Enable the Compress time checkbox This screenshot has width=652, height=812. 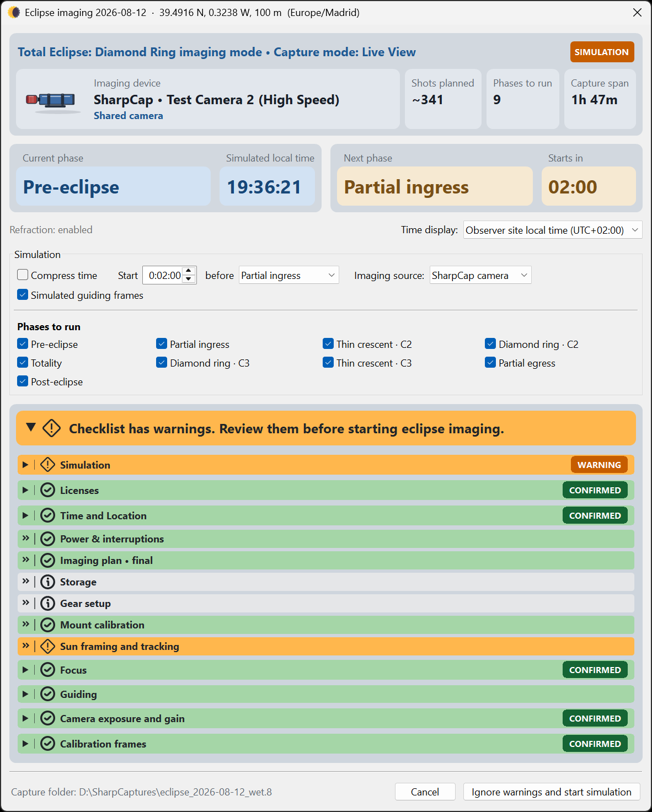pos(23,275)
